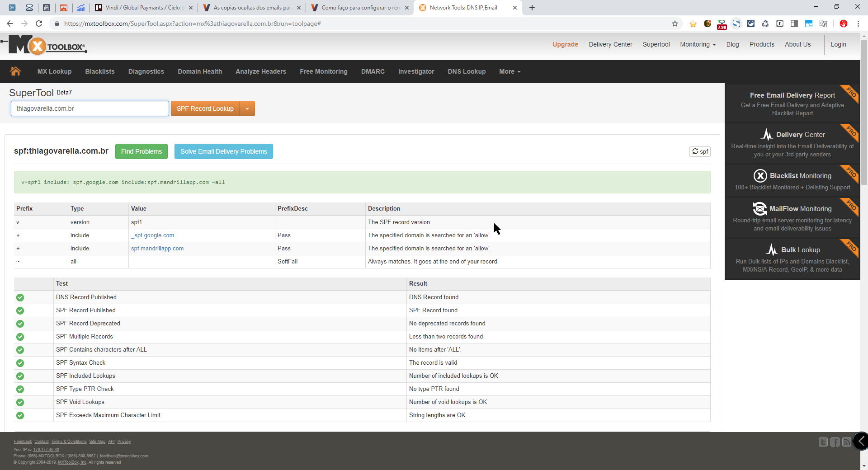This screenshot has width=868, height=470.
Task: Open the Bulk Lookup PRO panel
Action: click(792, 259)
